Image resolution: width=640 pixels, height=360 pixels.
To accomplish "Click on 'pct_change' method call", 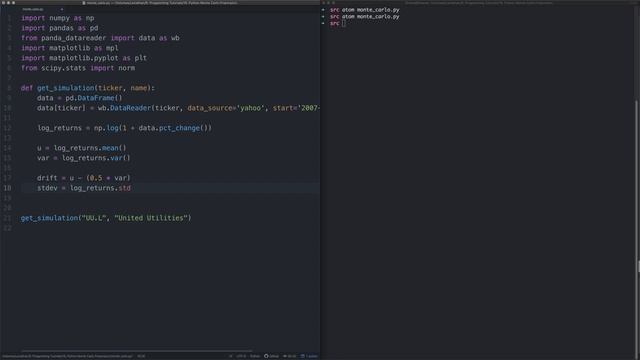I will tap(179, 128).
